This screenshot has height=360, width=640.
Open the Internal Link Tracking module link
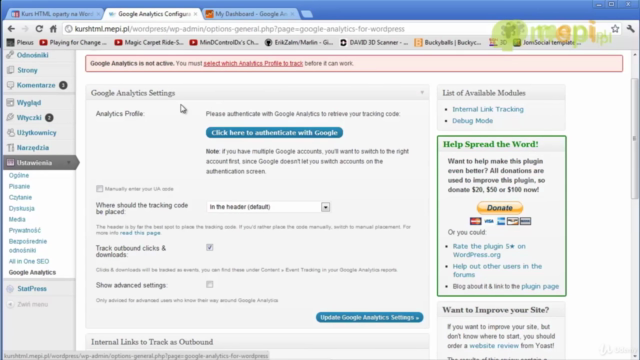488,109
